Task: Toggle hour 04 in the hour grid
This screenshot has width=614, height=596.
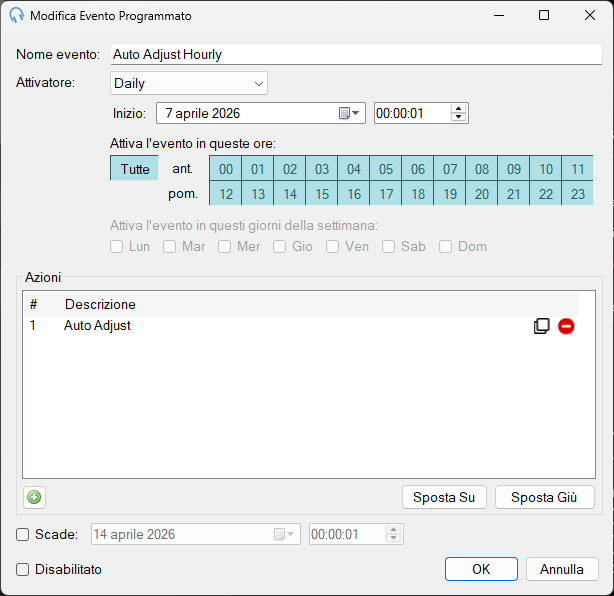Action: coord(354,168)
